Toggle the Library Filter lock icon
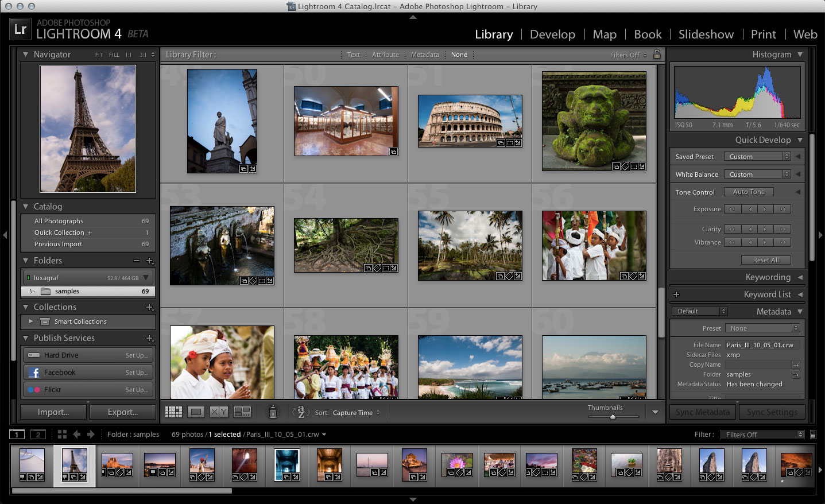 pos(657,55)
